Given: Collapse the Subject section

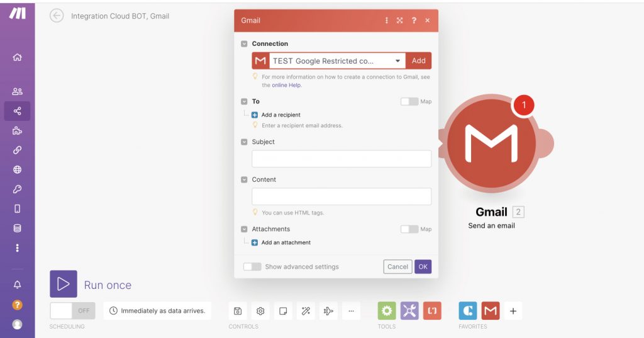Looking at the screenshot, I should (x=244, y=142).
